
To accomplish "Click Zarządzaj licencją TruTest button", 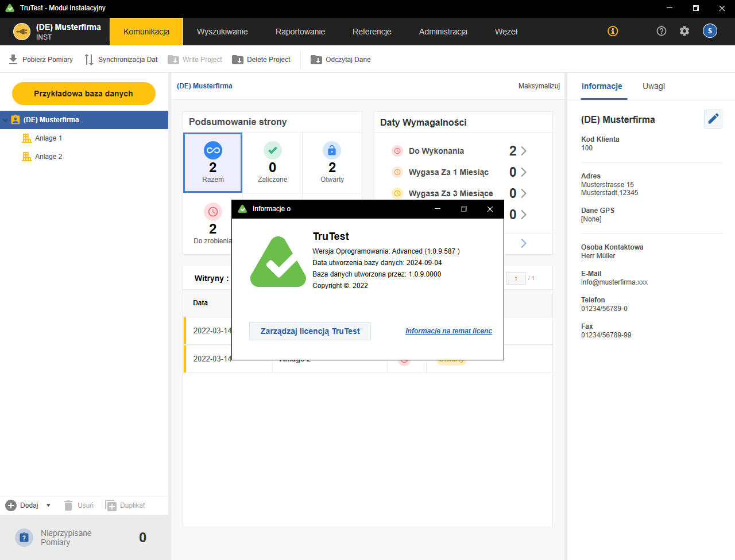I will point(310,331).
